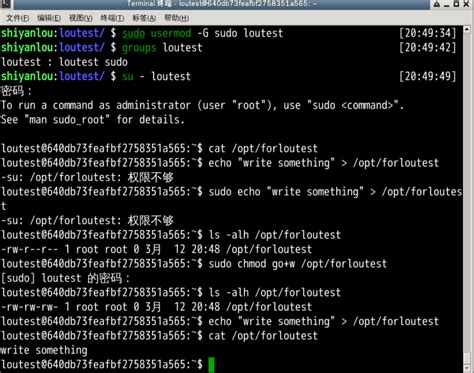Open the 视图(V) menu
The height and width of the screenshot is (373, 474).
[81, 18]
